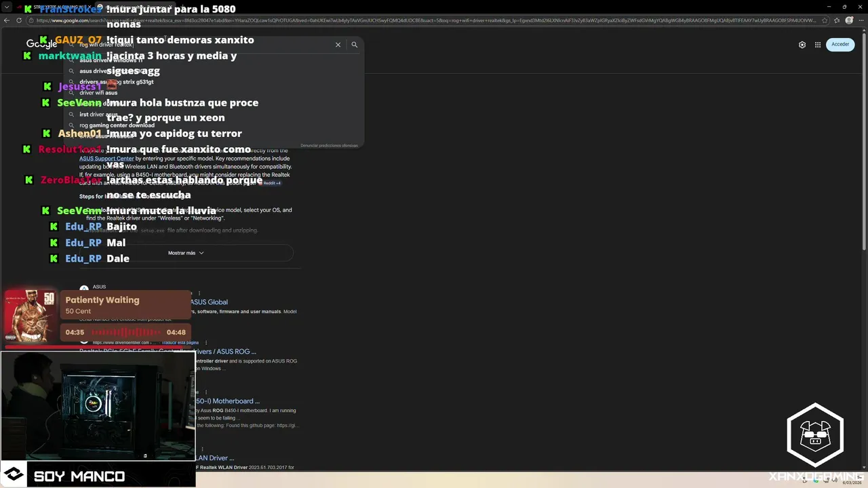Click the page vertical scrollbar
The height and width of the screenshot is (488, 868).
coord(864,142)
